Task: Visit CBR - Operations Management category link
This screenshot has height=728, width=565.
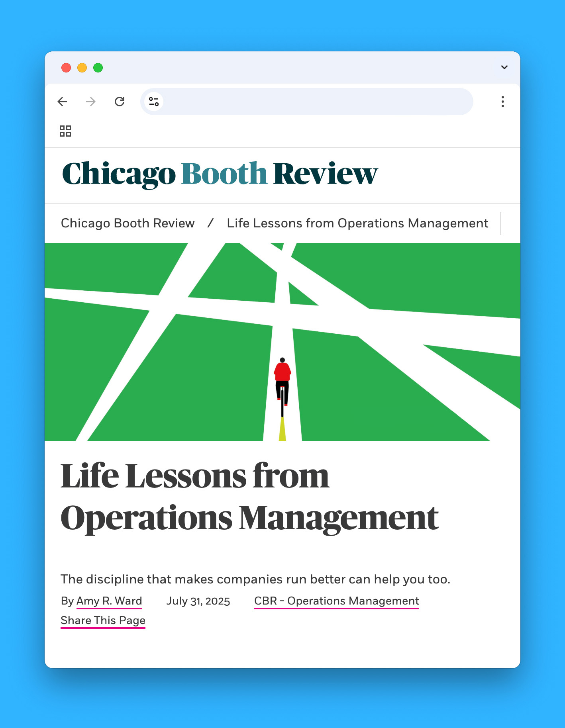Action: tap(336, 601)
